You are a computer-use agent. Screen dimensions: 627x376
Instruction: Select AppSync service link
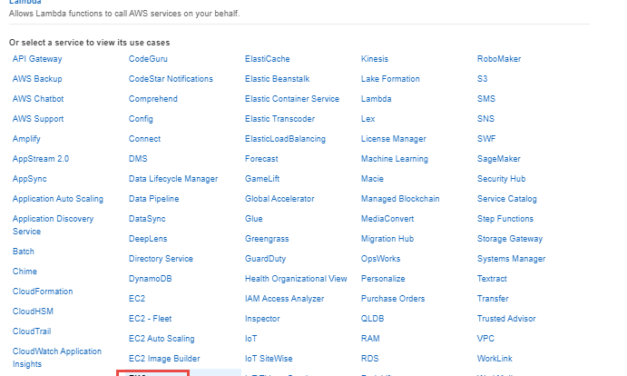[x=30, y=179]
